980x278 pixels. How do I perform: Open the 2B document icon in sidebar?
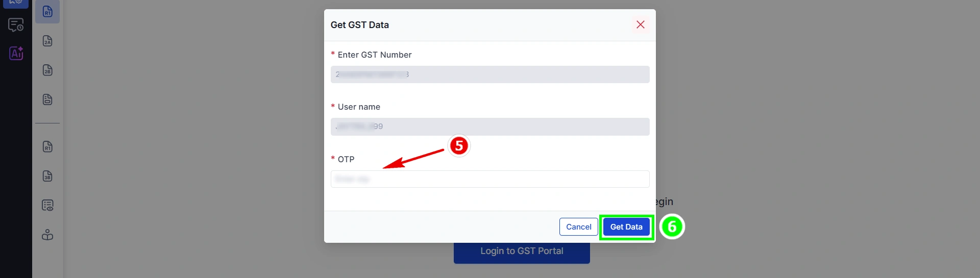tap(47, 70)
